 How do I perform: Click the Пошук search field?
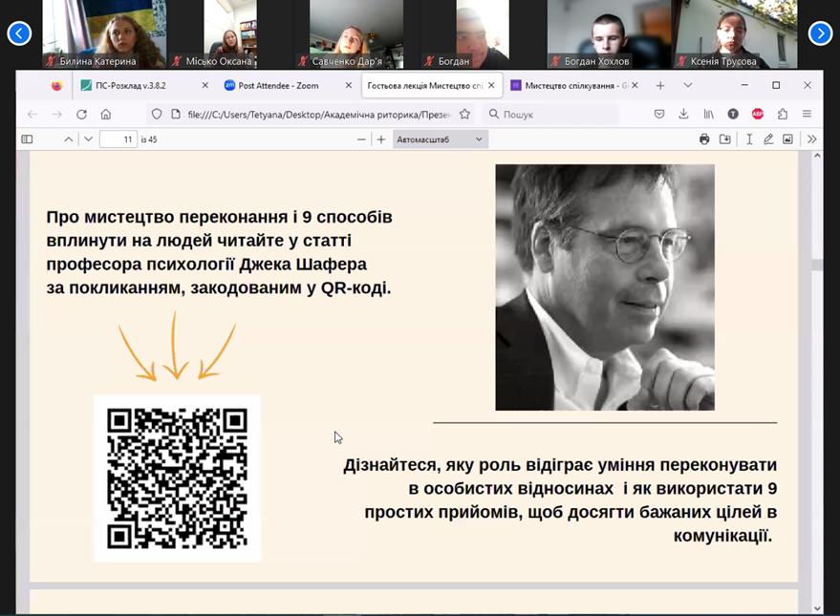[551, 114]
